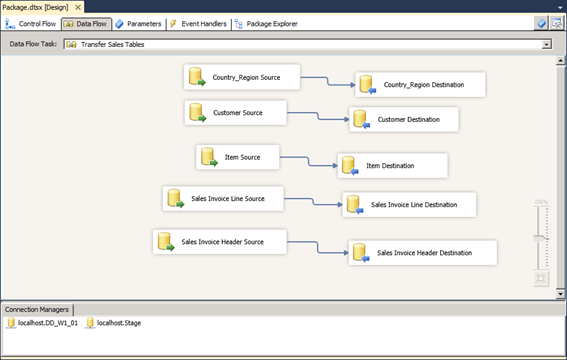Viewport: 567px width, 360px height.
Task: Open the Event Handlers tab
Action: [198, 24]
